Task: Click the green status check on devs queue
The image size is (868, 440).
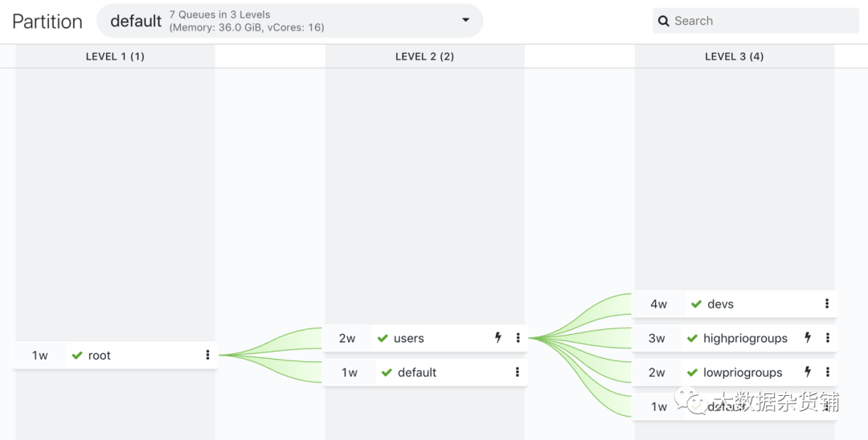Action: point(696,304)
